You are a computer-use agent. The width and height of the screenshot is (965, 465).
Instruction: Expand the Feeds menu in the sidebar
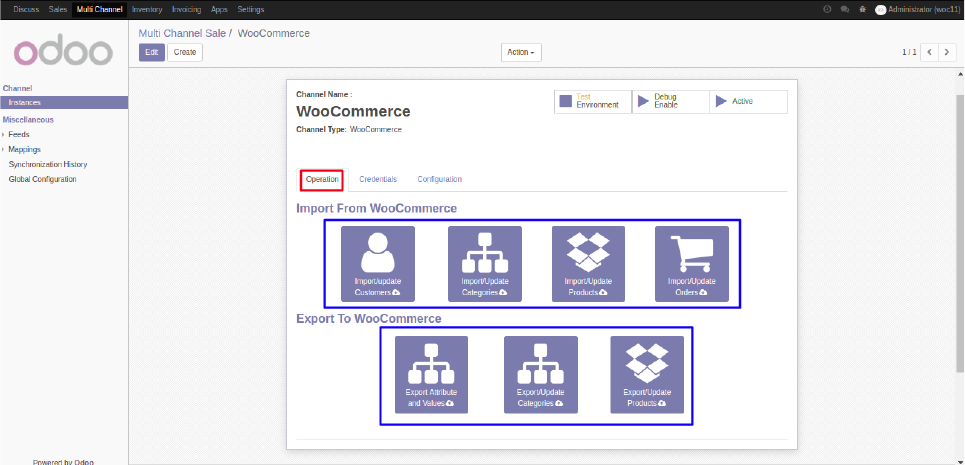tap(19, 134)
